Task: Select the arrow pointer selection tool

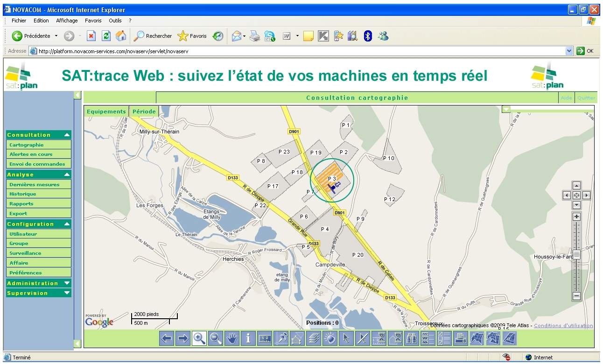Action: coord(346,338)
